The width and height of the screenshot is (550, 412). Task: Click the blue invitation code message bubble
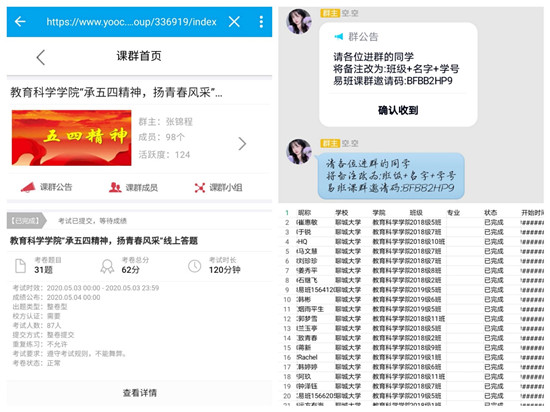click(391, 175)
